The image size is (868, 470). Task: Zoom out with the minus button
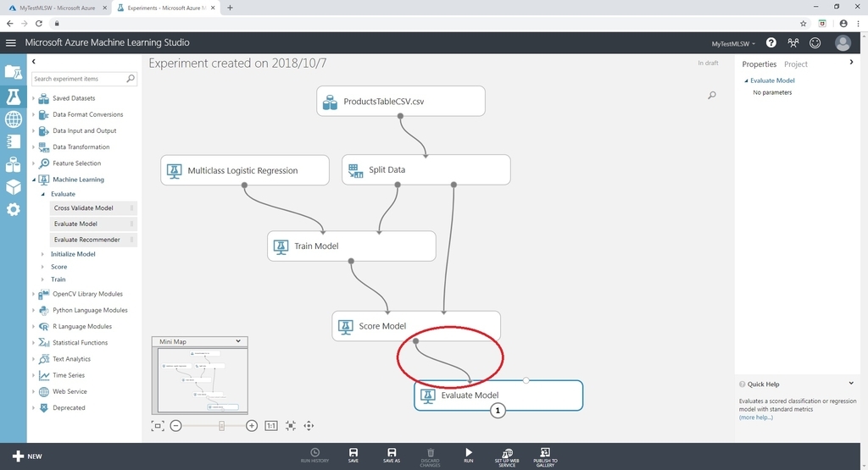[175, 426]
